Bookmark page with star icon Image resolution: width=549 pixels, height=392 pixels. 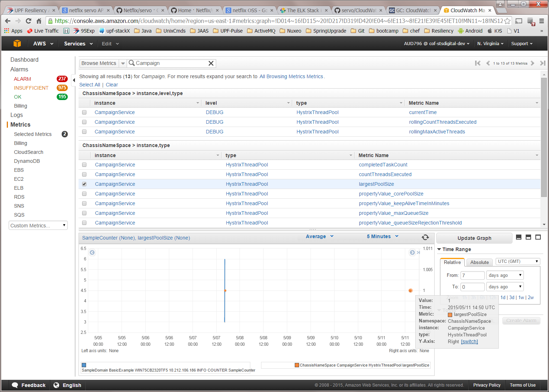[x=507, y=21]
